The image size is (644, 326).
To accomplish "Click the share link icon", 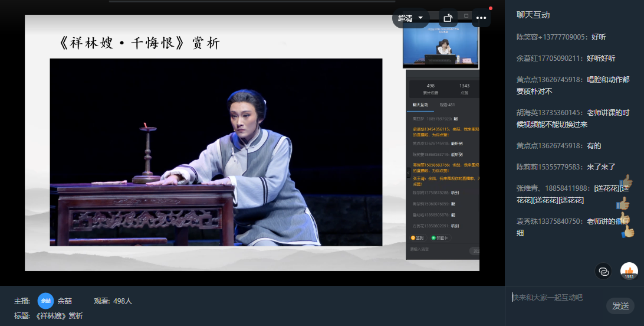I will pos(603,272).
